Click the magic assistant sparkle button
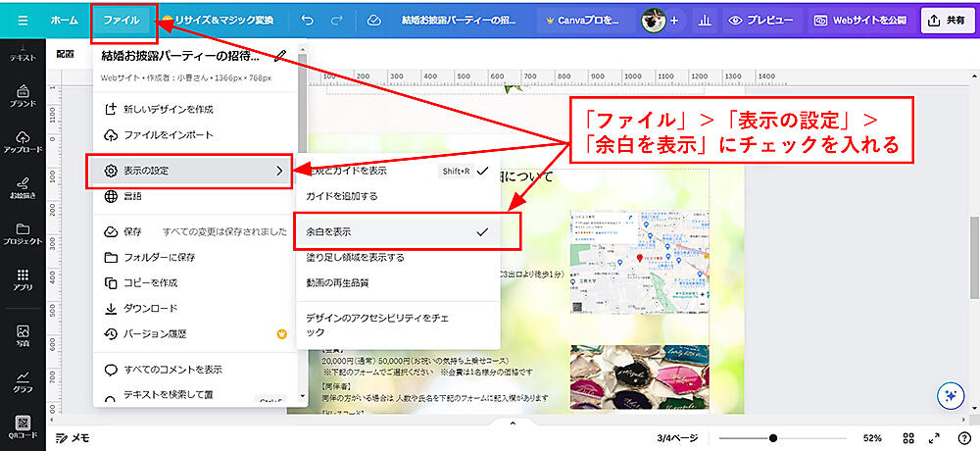The image size is (980, 451). pos(949,395)
